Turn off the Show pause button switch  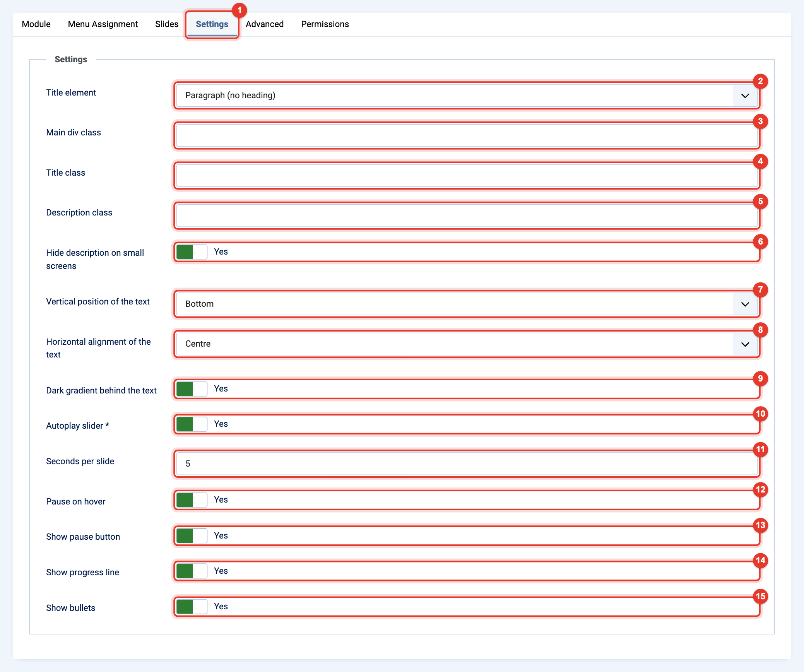tap(192, 536)
